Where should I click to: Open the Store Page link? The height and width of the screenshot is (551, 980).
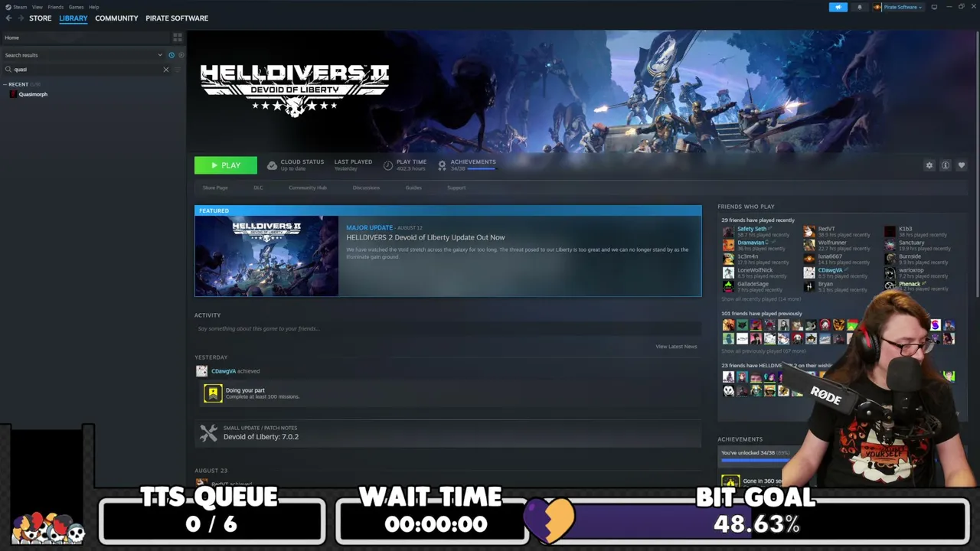click(215, 187)
